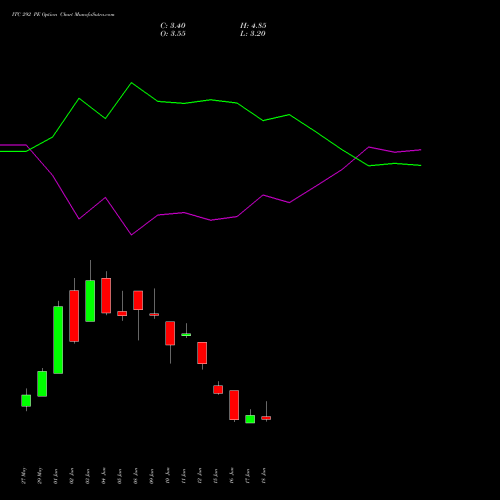Screen dimensions: 500x500
Task: Select the tall green candle above 01 Jun
Action: coord(58,340)
